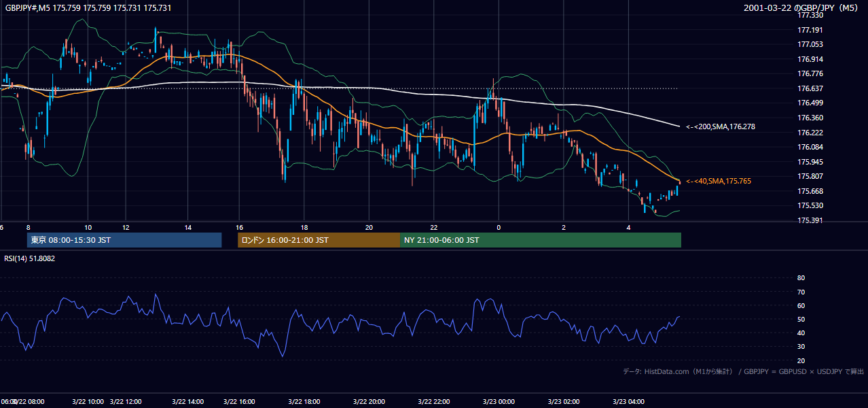The height and width of the screenshot is (408, 868).
Task: Click price axis label 176.222
Action: (x=810, y=133)
